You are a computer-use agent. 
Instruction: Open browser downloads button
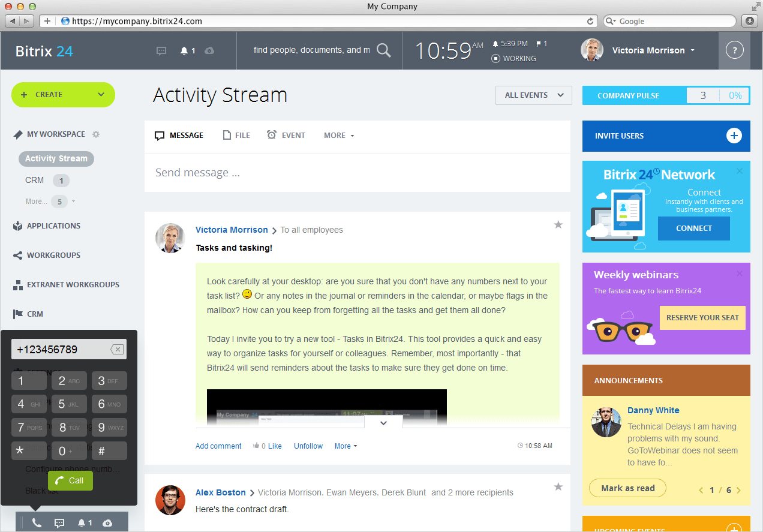(749, 21)
